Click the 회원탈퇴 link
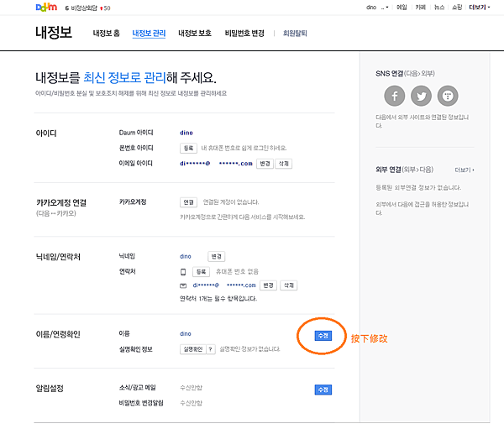504x429 pixels. [x=295, y=33]
